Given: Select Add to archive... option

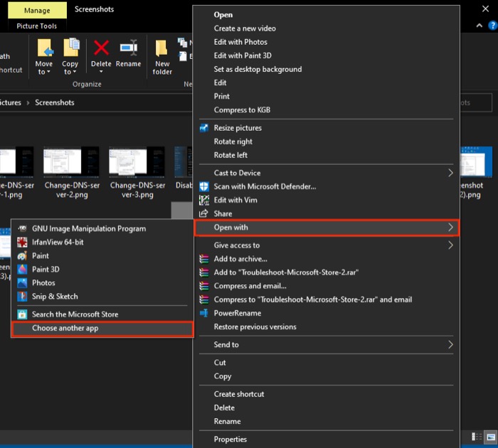Looking at the screenshot, I should (326, 259).
